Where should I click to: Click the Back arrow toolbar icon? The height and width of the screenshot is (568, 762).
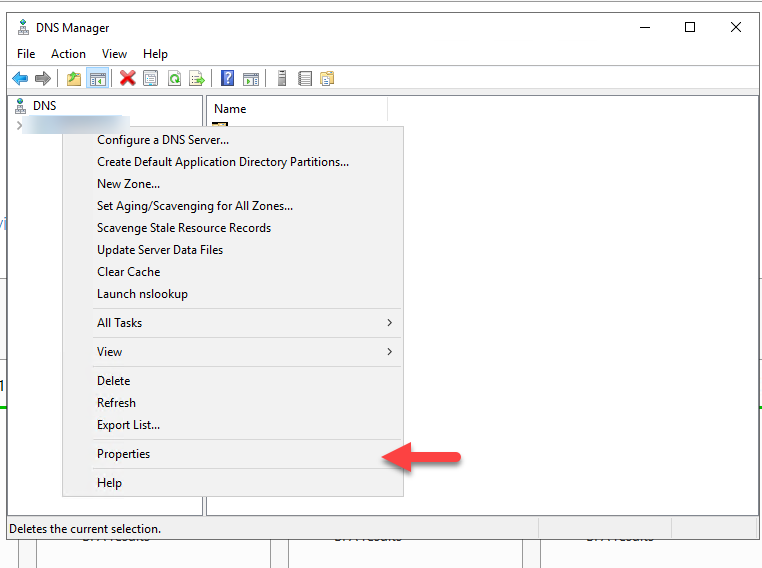coord(20,78)
